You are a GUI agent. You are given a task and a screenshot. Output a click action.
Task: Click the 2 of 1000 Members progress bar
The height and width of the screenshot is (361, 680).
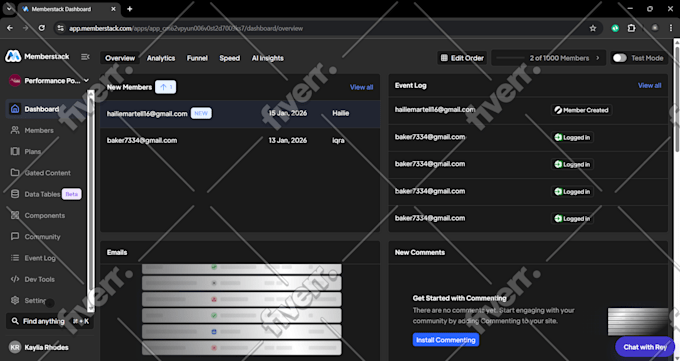tap(510, 58)
